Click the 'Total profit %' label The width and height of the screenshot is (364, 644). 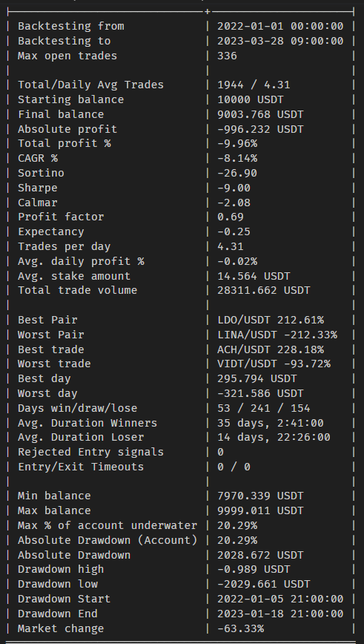[x=64, y=144]
